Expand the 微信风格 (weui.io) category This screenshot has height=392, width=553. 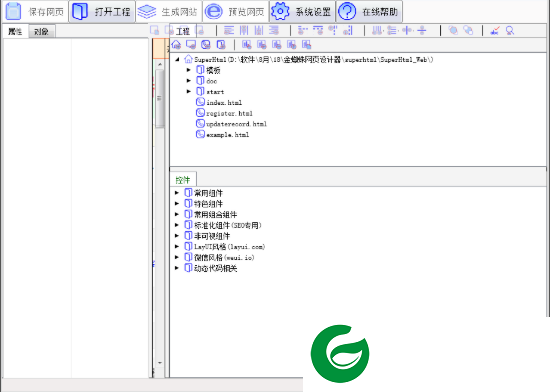pos(177,257)
